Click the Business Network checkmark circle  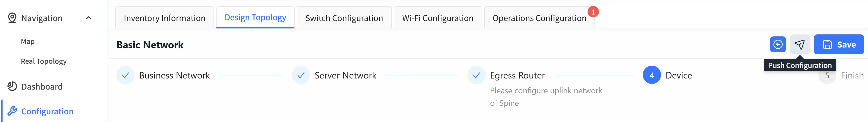125,75
